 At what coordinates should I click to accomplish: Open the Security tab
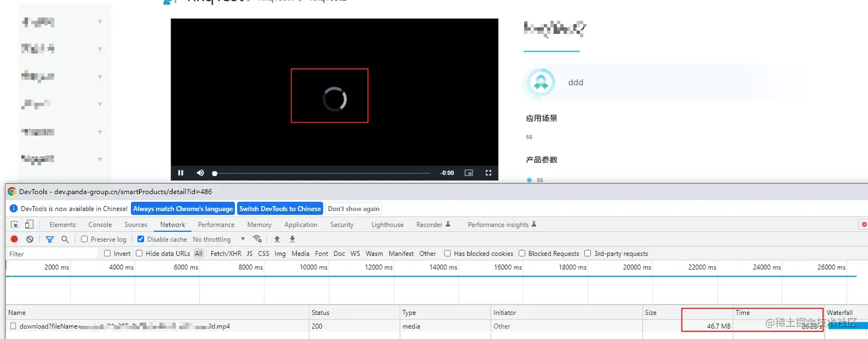[x=342, y=225]
